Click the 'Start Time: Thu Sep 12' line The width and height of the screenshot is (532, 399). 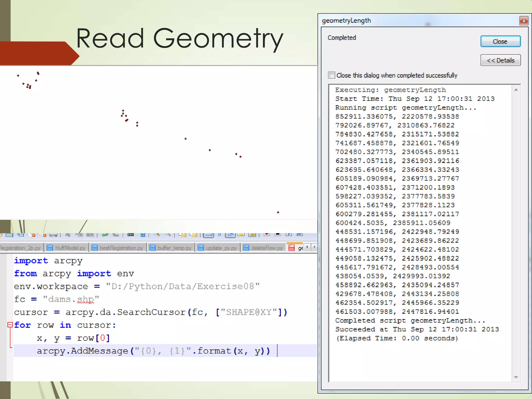coord(415,99)
